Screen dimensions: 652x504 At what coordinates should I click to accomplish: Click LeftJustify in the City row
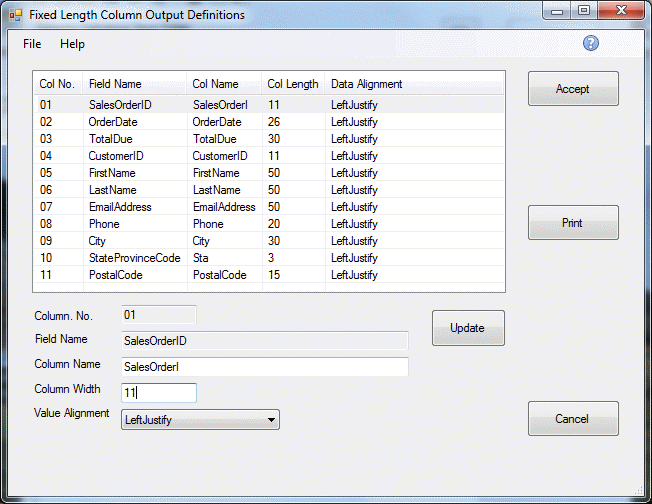click(x=354, y=241)
